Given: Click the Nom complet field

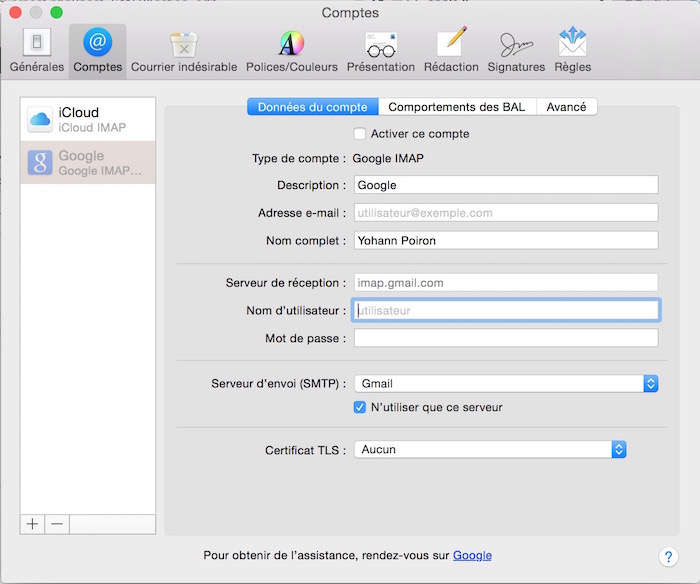Looking at the screenshot, I should (x=506, y=240).
